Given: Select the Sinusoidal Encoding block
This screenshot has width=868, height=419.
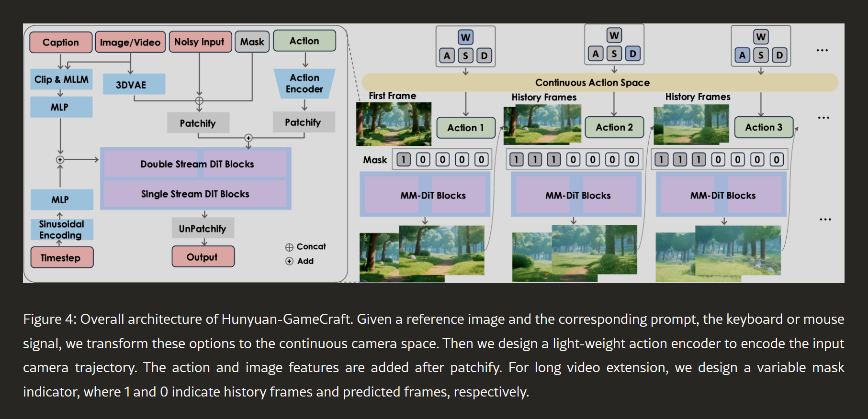Looking at the screenshot, I should (x=62, y=230).
